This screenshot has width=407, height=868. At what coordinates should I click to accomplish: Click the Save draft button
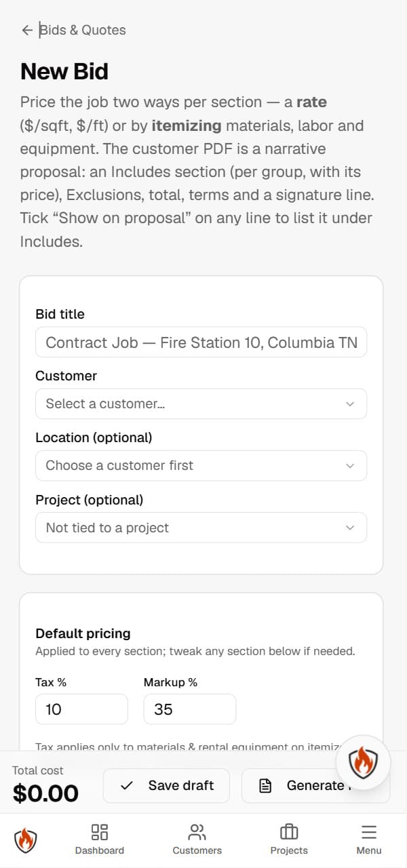click(166, 785)
